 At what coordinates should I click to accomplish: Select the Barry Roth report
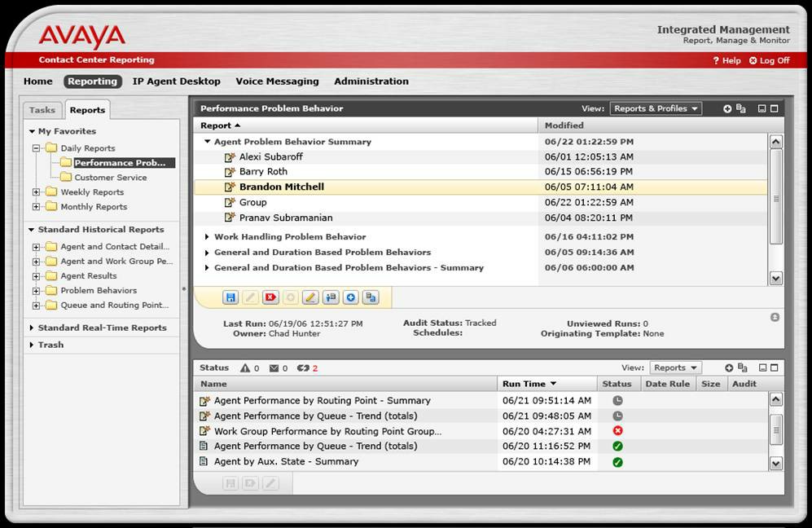[480, 171]
